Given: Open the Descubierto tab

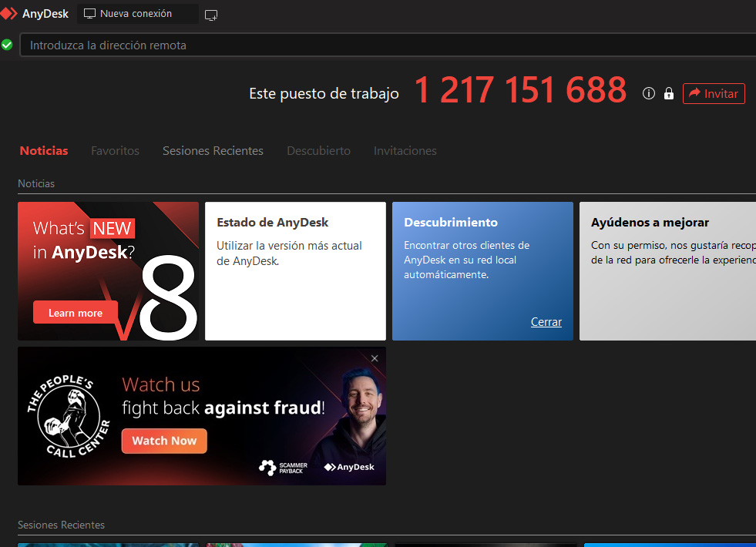Looking at the screenshot, I should (x=318, y=151).
